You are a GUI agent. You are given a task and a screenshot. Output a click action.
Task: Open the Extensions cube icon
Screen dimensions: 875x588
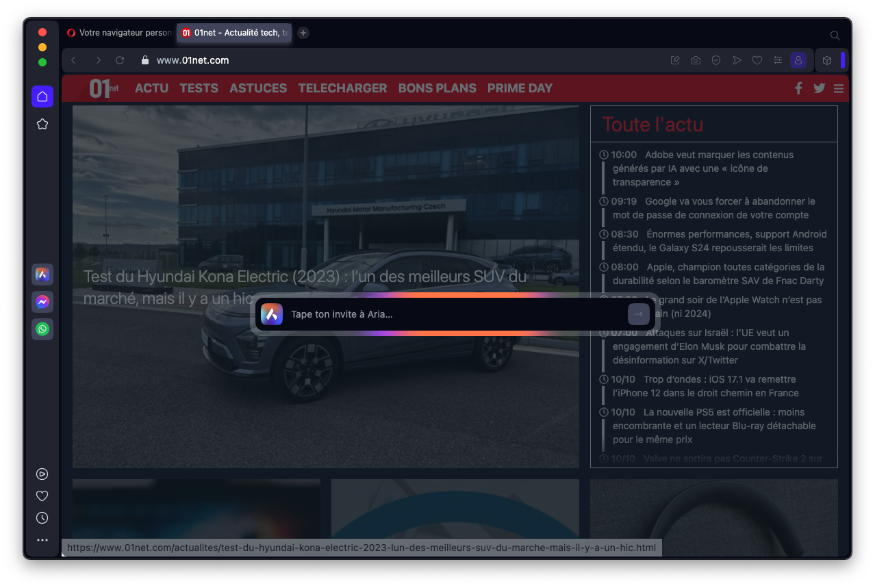point(827,60)
